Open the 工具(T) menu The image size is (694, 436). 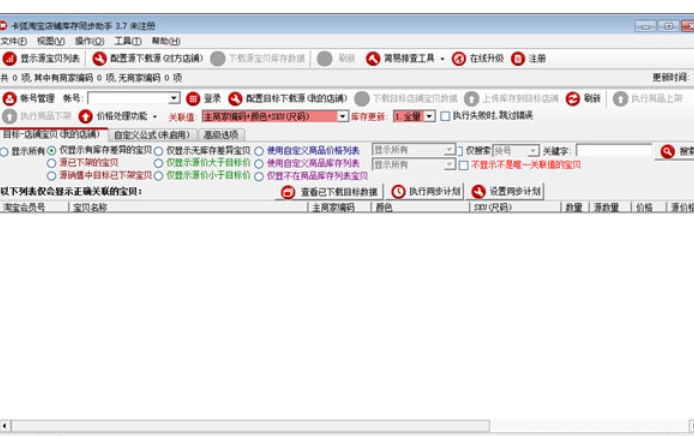pyautogui.click(x=128, y=41)
